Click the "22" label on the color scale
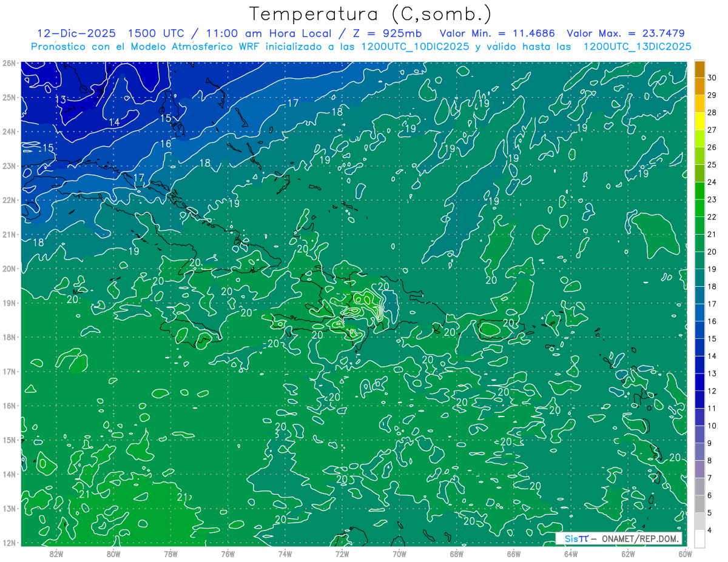This screenshot has width=728, height=562. point(712,217)
